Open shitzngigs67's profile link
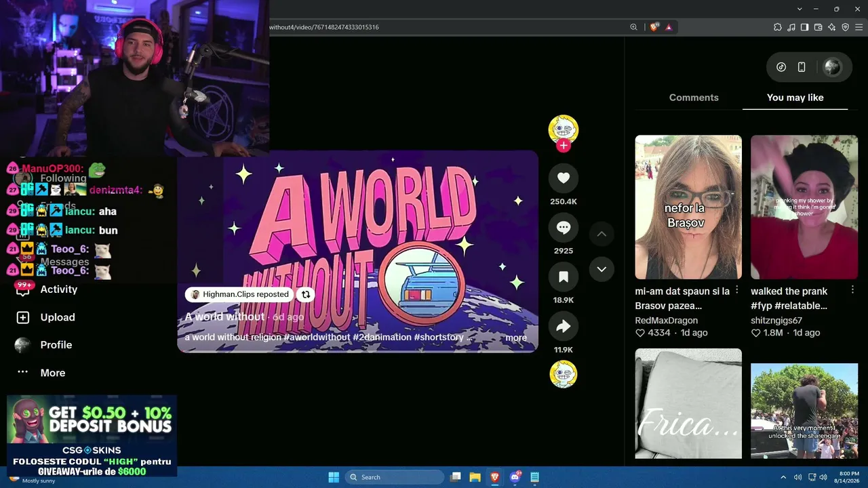868x488 pixels. [x=776, y=321]
